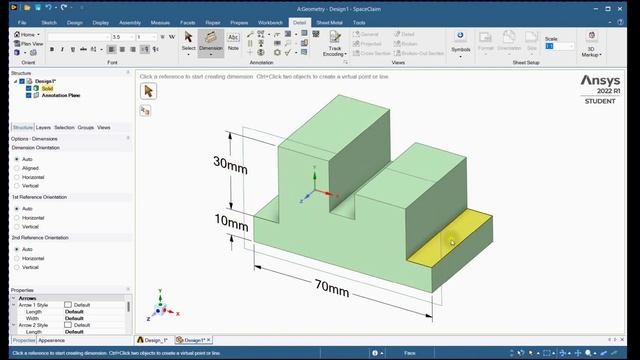Open the Design_1* document tab
The width and height of the screenshot is (640, 360).
coord(153,340)
